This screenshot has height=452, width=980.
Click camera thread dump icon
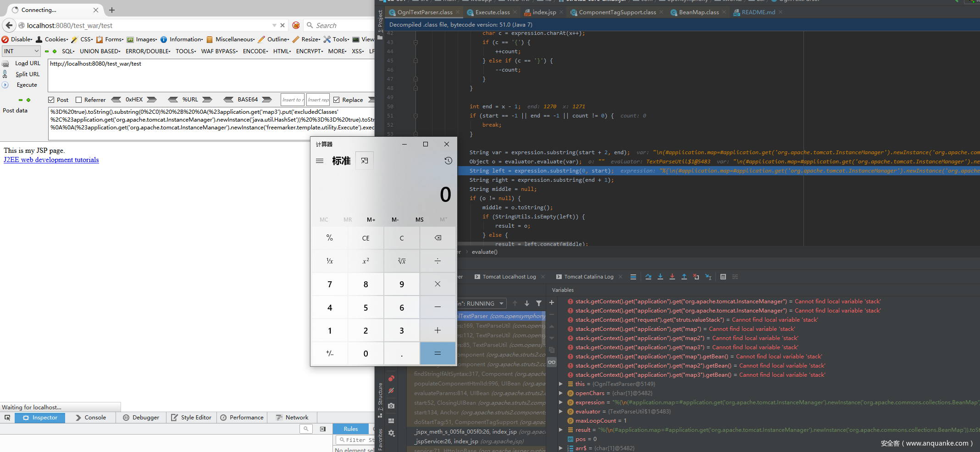click(x=391, y=406)
